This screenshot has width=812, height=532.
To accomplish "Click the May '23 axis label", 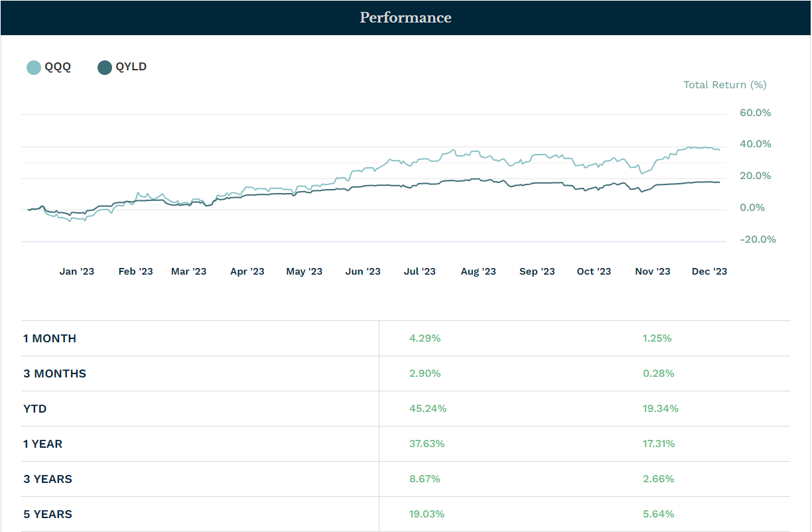I will pyautogui.click(x=304, y=271).
